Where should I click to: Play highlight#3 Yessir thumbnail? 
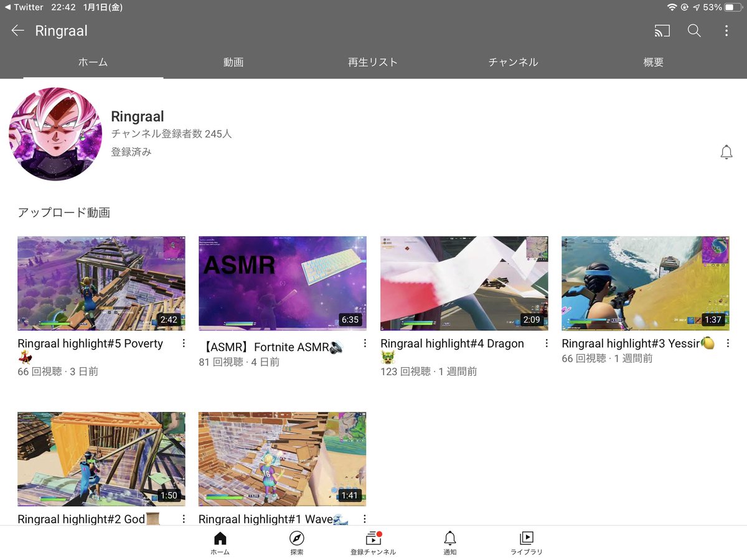(646, 283)
